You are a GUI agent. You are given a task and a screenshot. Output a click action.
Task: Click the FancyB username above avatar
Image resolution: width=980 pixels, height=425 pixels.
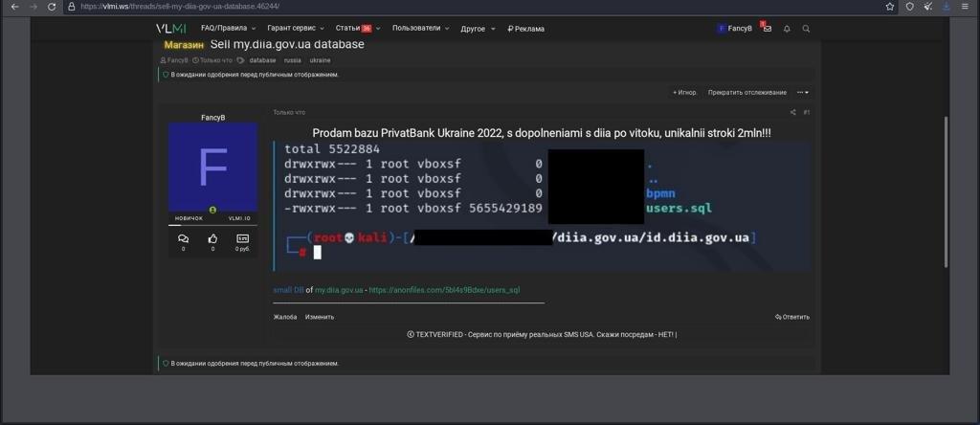pos(213,118)
